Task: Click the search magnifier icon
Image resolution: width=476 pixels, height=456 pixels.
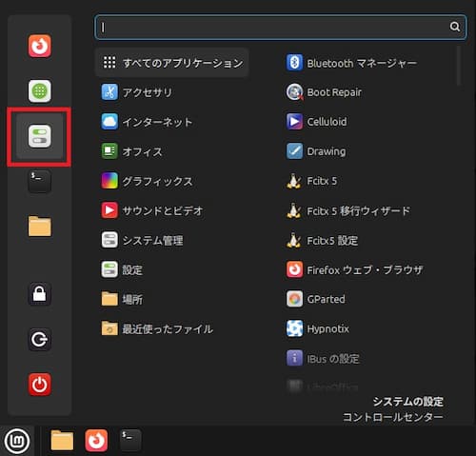Action: point(454,27)
